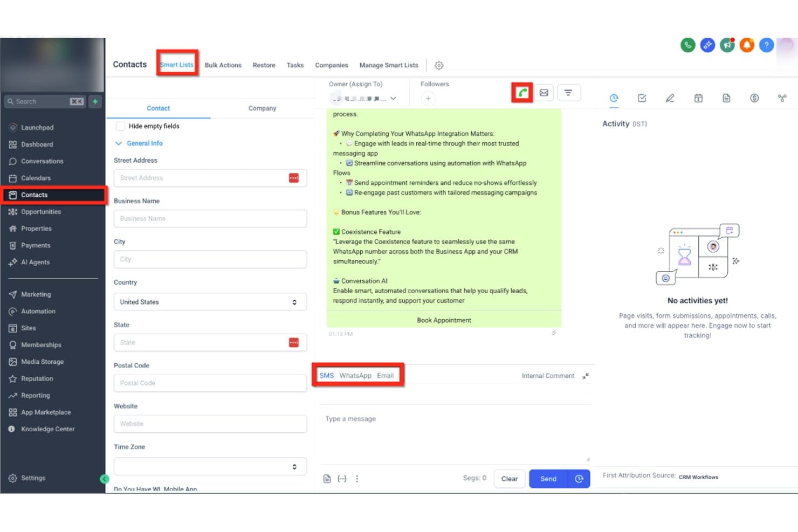Choose the Email channel tab
798x532 pixels.
pos(386,376)
